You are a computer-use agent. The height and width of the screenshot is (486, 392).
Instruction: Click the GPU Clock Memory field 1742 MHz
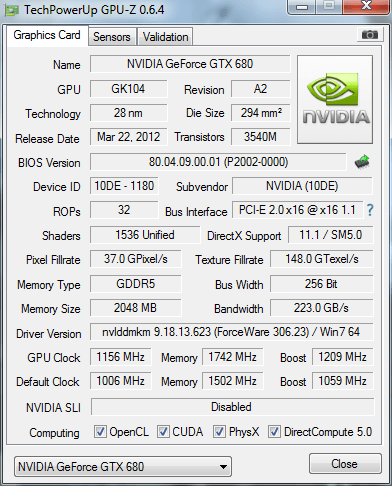tap(232, 357)
